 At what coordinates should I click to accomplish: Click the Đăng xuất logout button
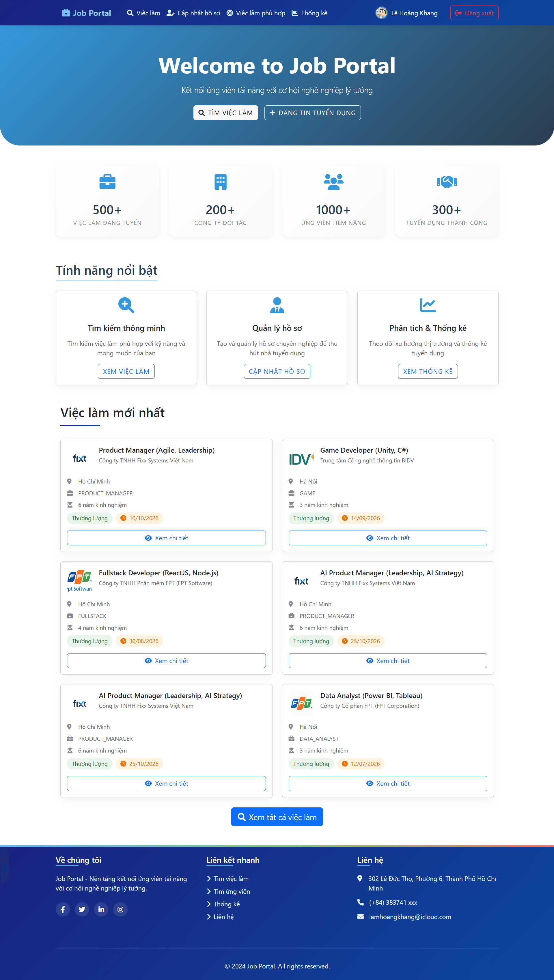(x=474, y=13)
